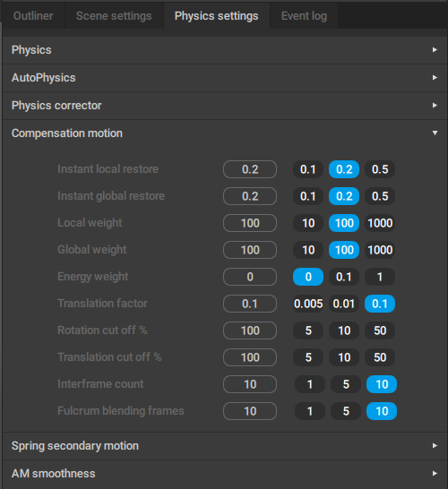Image resolution: width=448 pixels, height=489 pixels.
Task: Select Fulcrum blending frames preset 10
Action: click(x=382, y=411)
